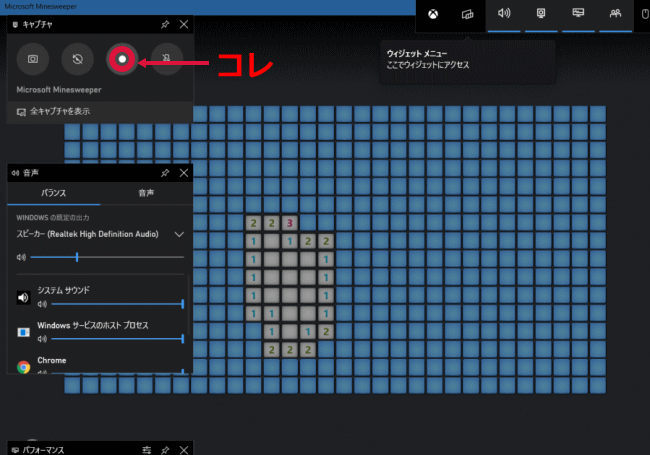Mute システム サウンド small speaker icon
Screen dimensions: 650x455
[x=42, y=304]
